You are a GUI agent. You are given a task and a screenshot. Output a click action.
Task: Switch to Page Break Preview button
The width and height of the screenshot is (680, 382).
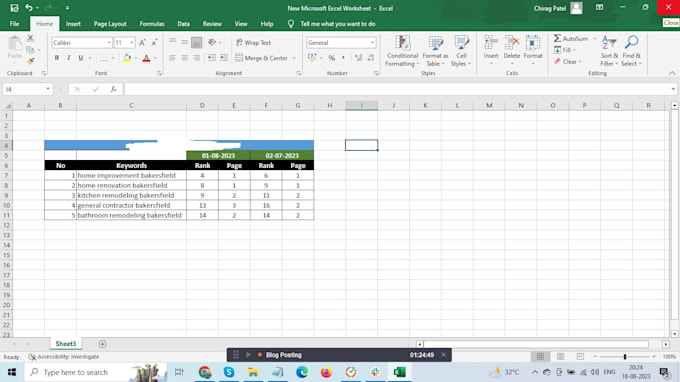(580, 356)
